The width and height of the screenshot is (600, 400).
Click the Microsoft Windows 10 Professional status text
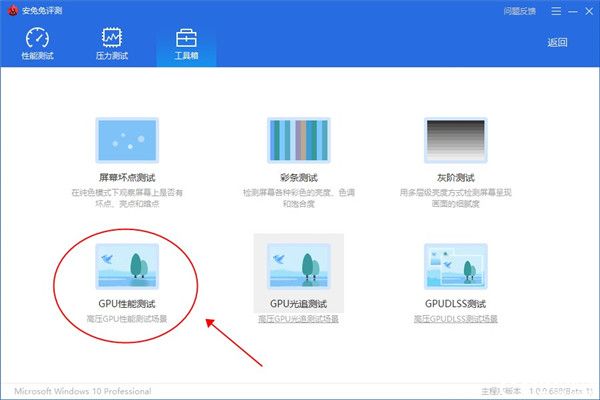click(x=83, y=391)
